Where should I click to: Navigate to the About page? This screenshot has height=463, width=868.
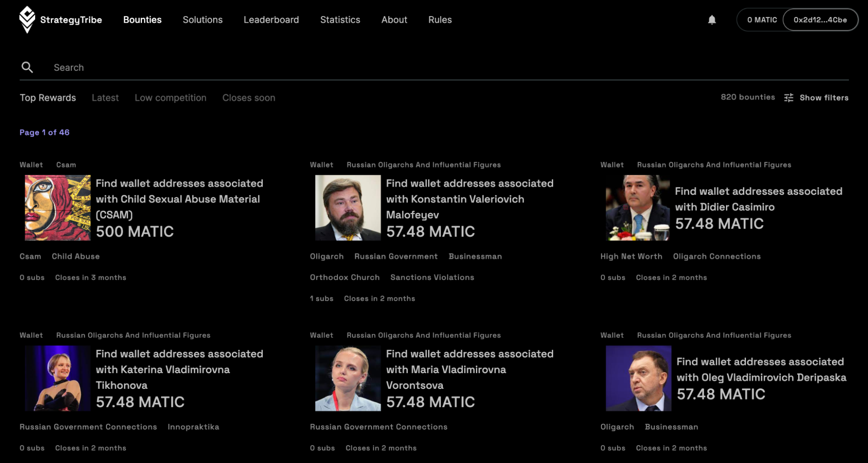(394, 20)
